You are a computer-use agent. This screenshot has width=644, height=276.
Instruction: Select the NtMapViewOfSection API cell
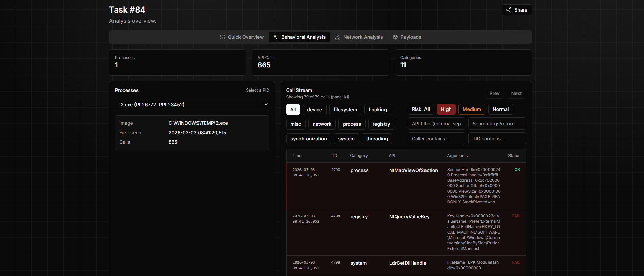point(413,170)
